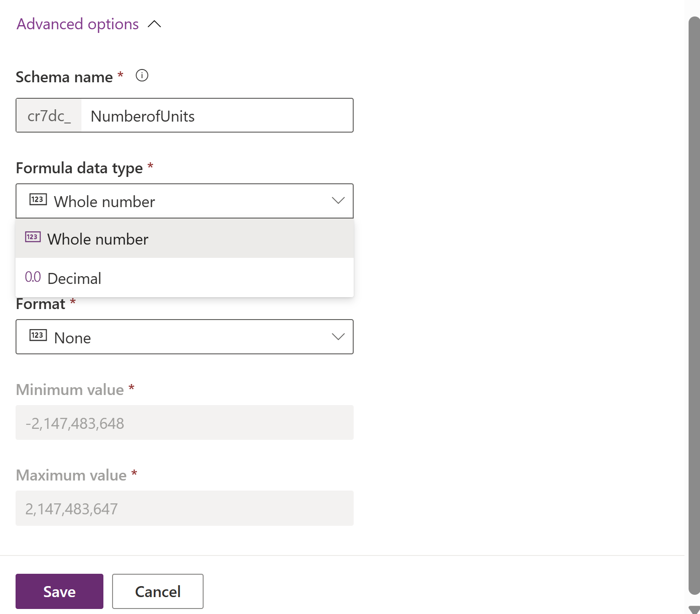Save the NumberofUnits column
The width and height of the screenshot is (700, 614).
pos(59,591)
